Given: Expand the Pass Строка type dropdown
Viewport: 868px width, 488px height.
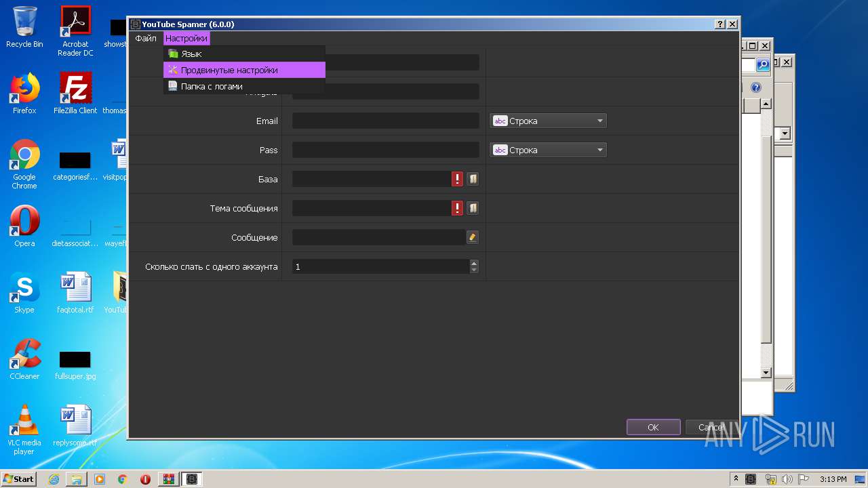Looking at the screenshot, I should (x=548, y=150).
